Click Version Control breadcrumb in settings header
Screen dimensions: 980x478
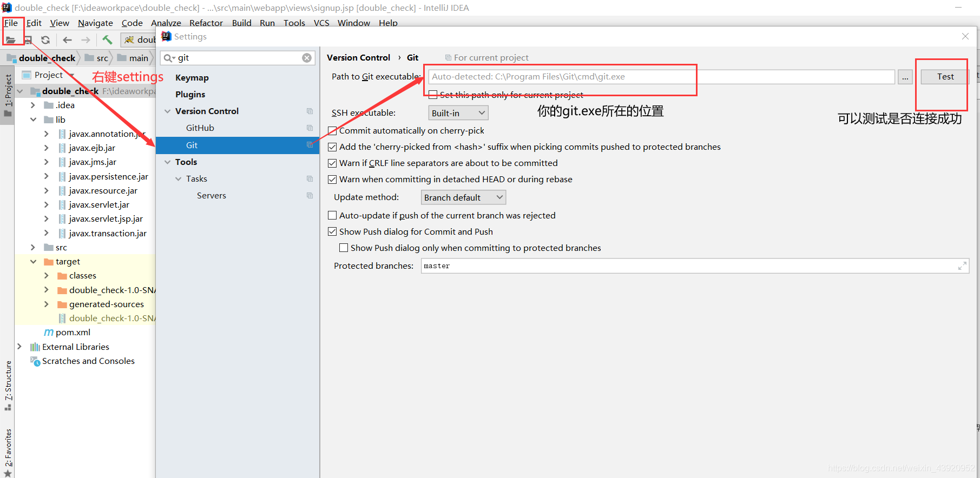pyautogui.click(x=358, y=57)
